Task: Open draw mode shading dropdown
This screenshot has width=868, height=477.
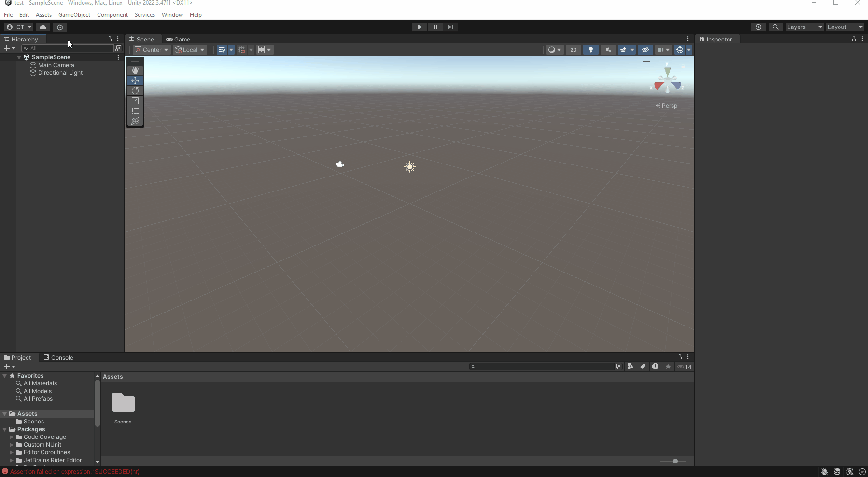Action: (x=555, y=50)
